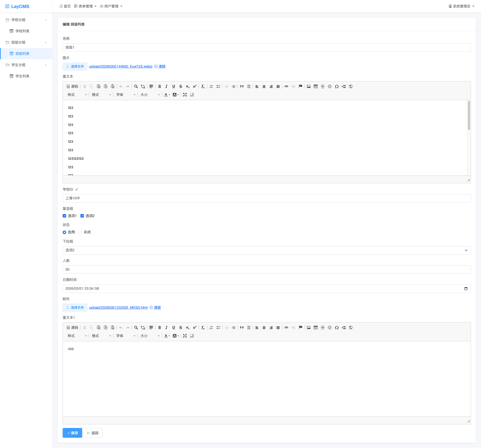This screenshot has height=448, width=481.
Task: Open the 字体 font dropdown in first editor
Action: (126, 95)
